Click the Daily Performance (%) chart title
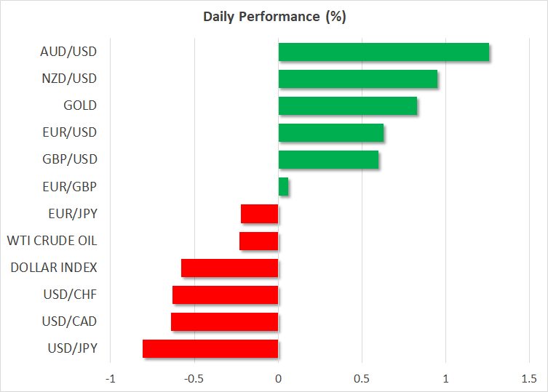548x392 pixels. (x=274, y=17)
